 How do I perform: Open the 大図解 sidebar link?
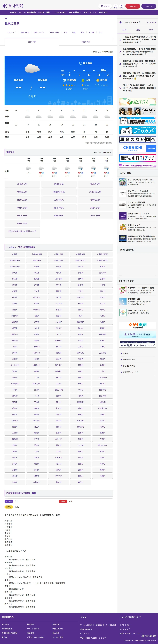pyautogui.click(x=125, y=353)
